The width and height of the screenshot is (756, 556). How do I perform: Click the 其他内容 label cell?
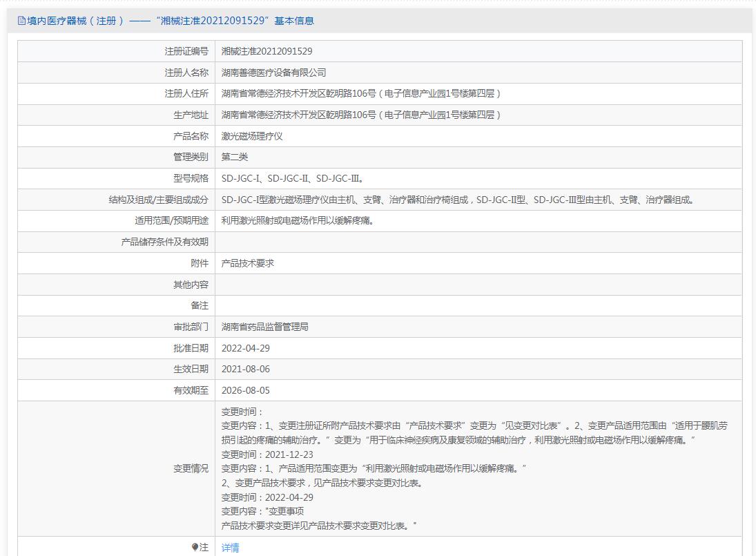click(x=116, y=285)
